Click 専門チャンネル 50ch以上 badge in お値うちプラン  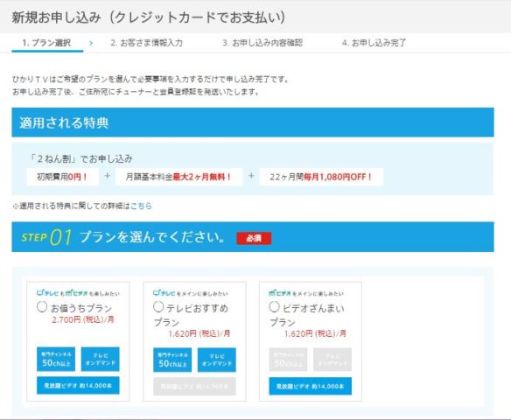56,359
